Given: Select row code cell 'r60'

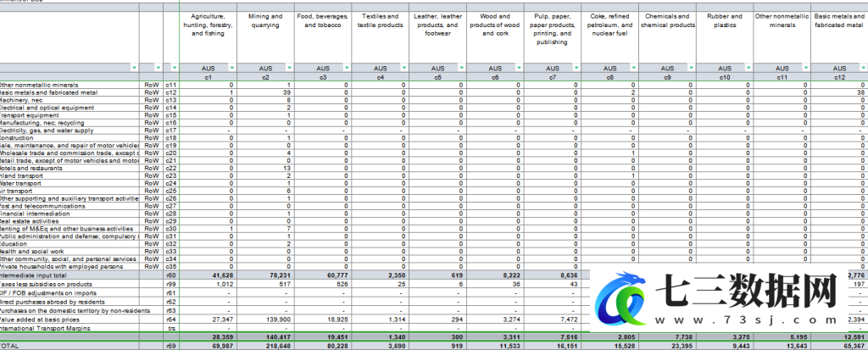Looking at the screenshot, I should [171, 275].
